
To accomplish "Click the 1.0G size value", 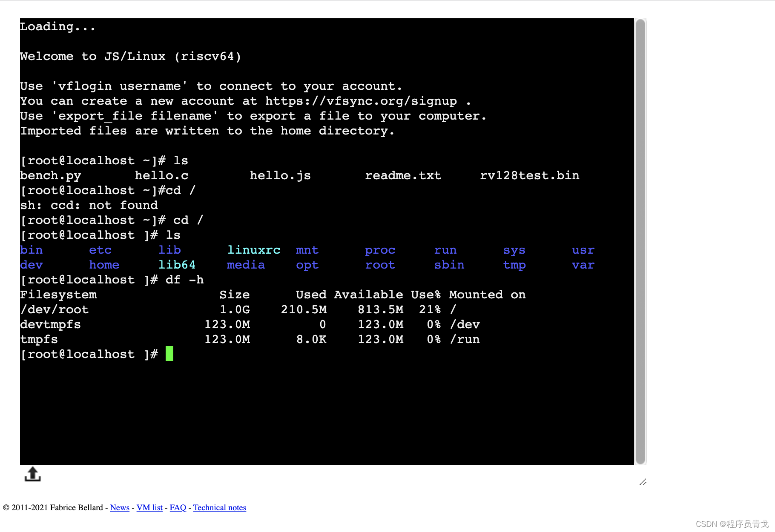I will click(x=235, y=309).
